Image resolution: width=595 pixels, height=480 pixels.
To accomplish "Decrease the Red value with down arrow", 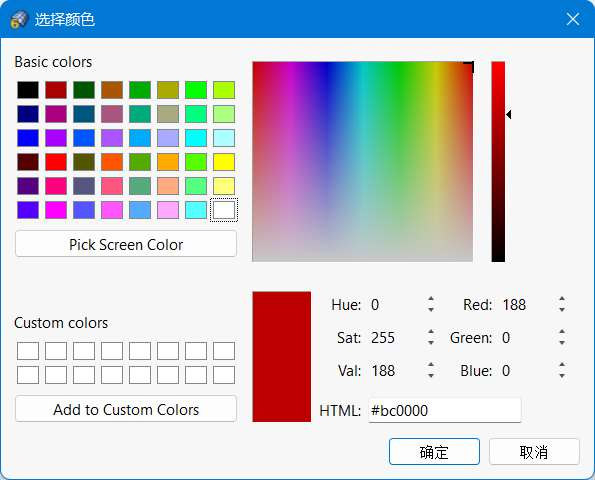I will click(562, 310).
